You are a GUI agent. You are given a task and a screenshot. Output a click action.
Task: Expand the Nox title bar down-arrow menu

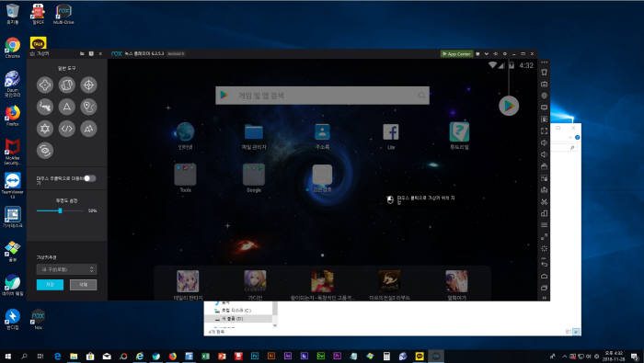[487, 53]
